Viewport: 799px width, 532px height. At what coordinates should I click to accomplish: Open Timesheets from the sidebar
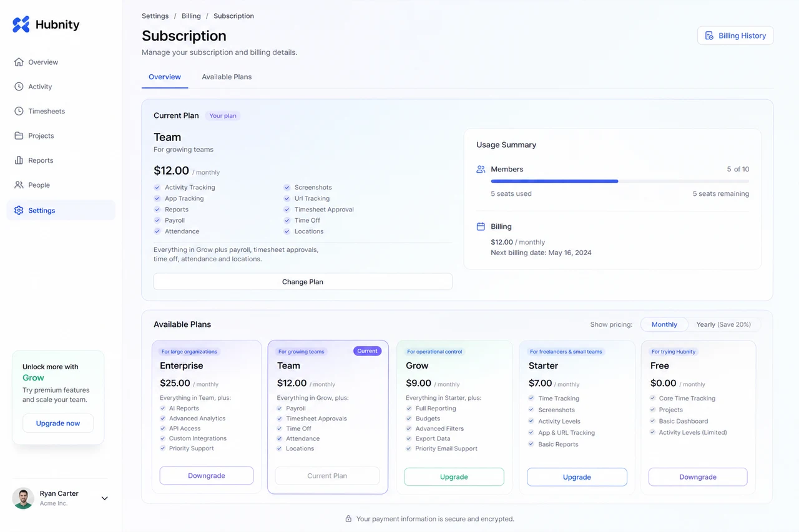point(61,111)
